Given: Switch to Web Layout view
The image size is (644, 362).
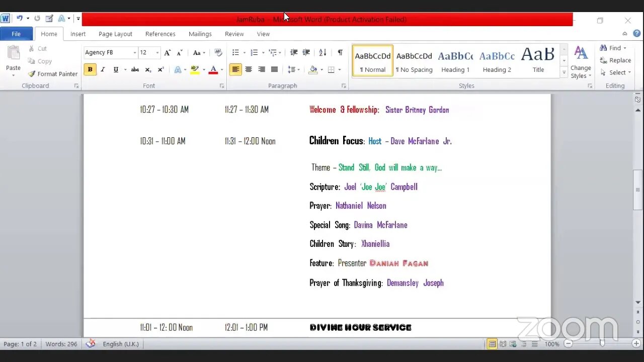Looking at the screenshot, I should [x=513, y=344].
